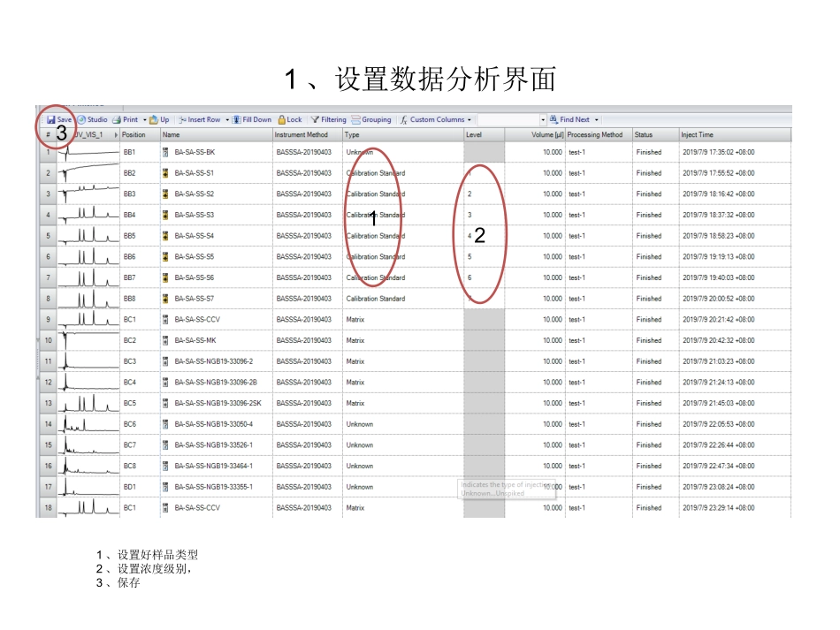Select the UV_VIS_1 column header

88,135
